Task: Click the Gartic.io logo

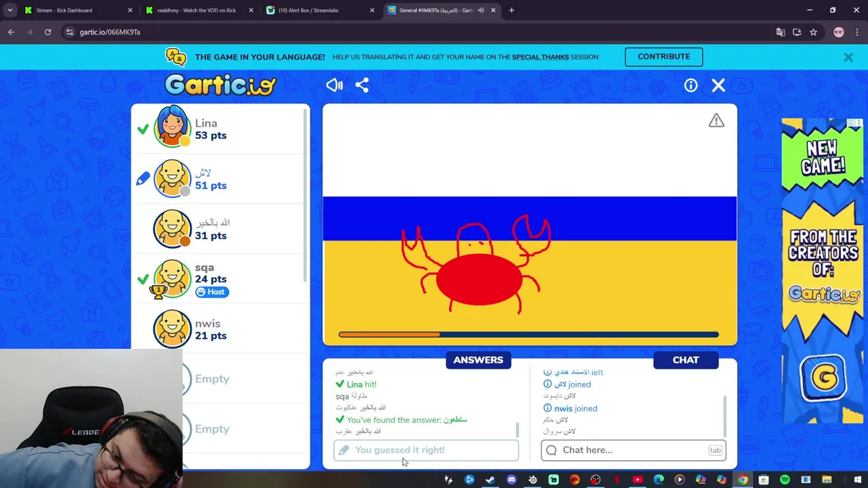Action: (x=220, y=85)
